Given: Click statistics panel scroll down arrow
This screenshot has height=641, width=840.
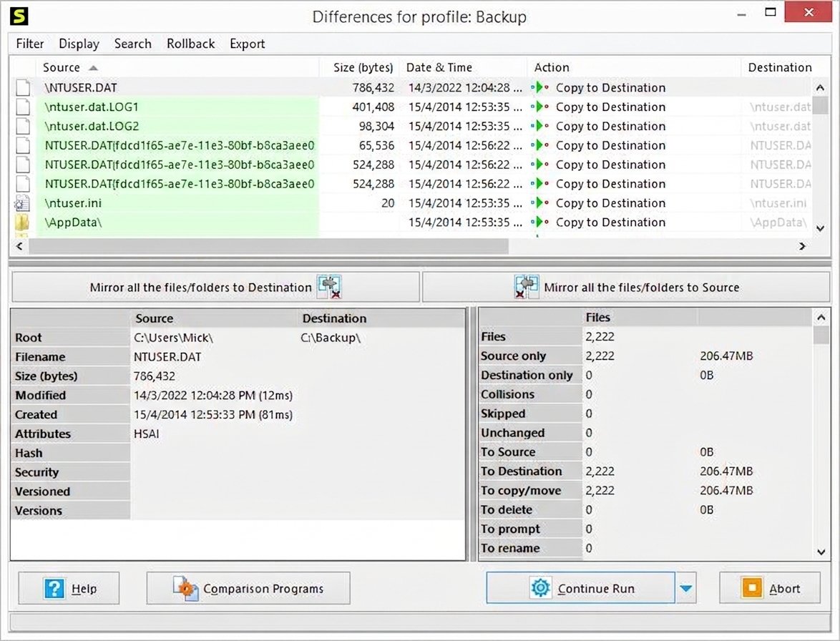Looking at the screenshot, I should tap(821, 552).
